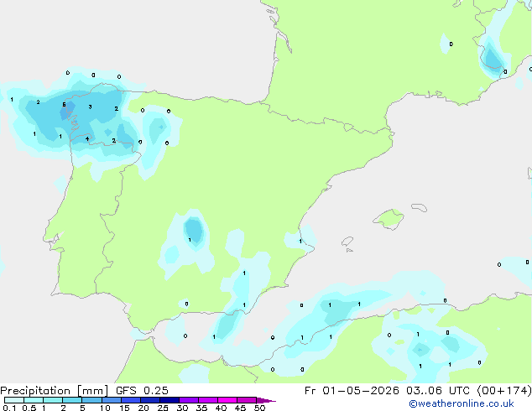Click the '(00+174)' forecast offset text
532x411 pixels.
(x=504, y=391)
